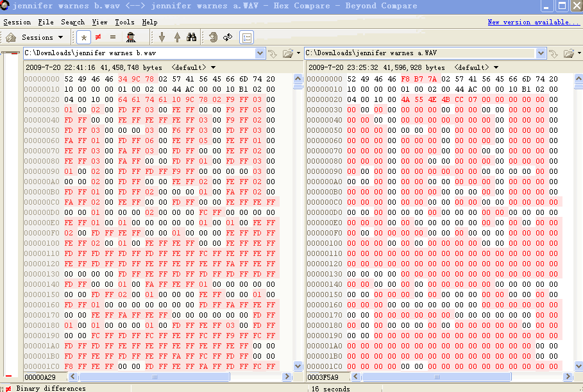This screenshot has width=583, height=392.
Task: Click right pane horizontal scroll right arrow
Action: tap(568, 377)
